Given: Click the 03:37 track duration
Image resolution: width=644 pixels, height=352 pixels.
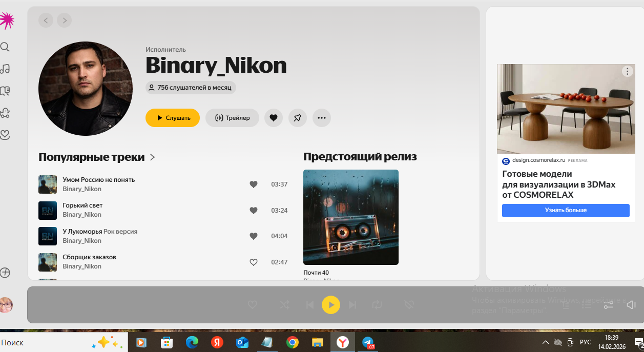Looking at the screenshot, I should [279, 184].
